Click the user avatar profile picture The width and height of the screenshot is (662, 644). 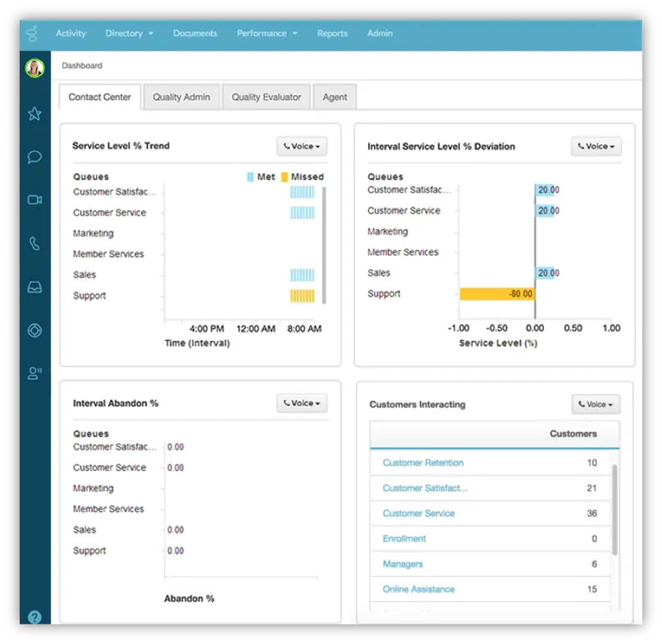[34, 69]
